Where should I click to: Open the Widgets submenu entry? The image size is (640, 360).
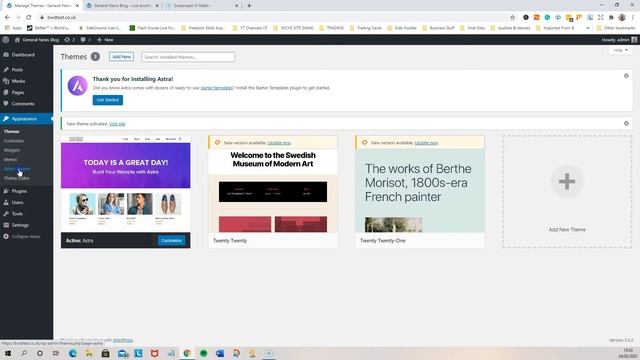click(x=12, y=150)
